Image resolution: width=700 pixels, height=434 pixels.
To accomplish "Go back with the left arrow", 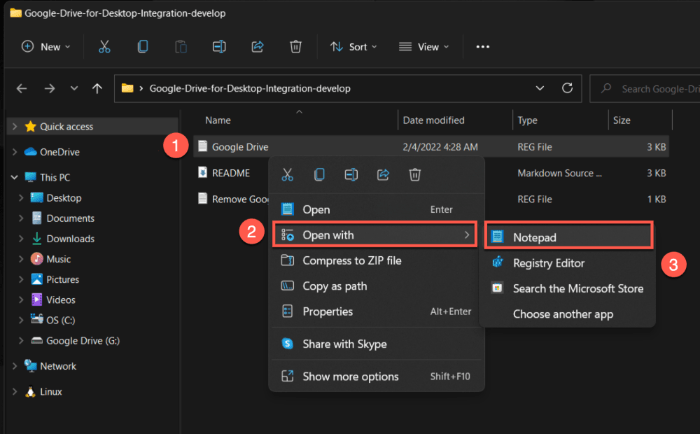I will [x=22, y=88].
